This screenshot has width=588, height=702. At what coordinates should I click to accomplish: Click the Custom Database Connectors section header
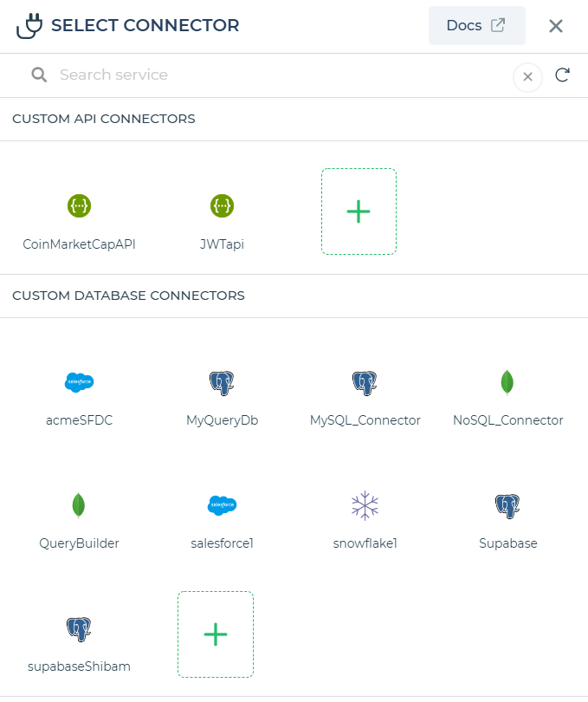[128, 296]
